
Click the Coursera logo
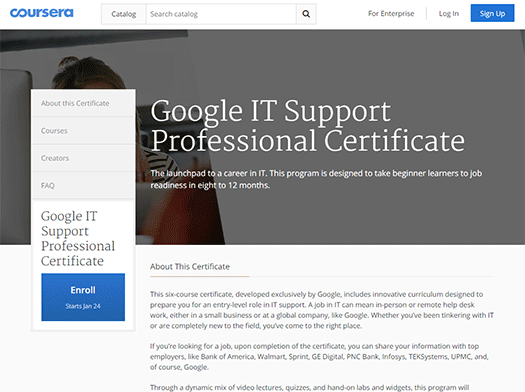tap(42, 13)
